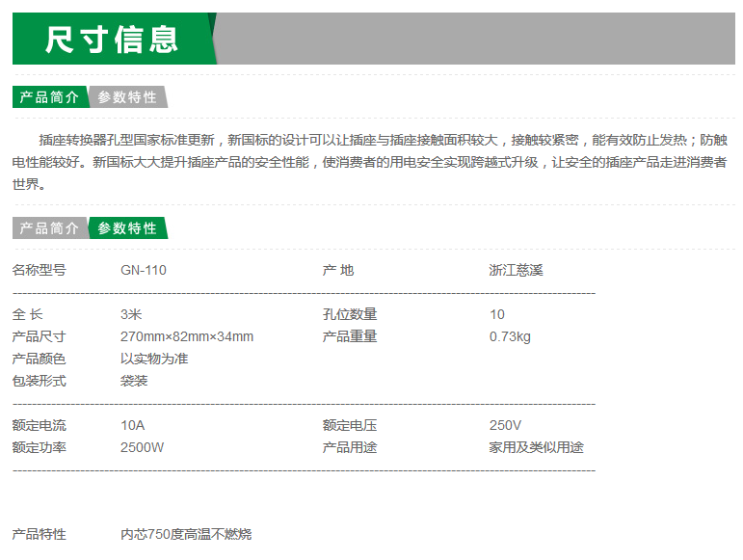Viewport: 743px width, 560px height.
Task: Click the 孔位数量 label in the specs table
Action: click(349, 314)
